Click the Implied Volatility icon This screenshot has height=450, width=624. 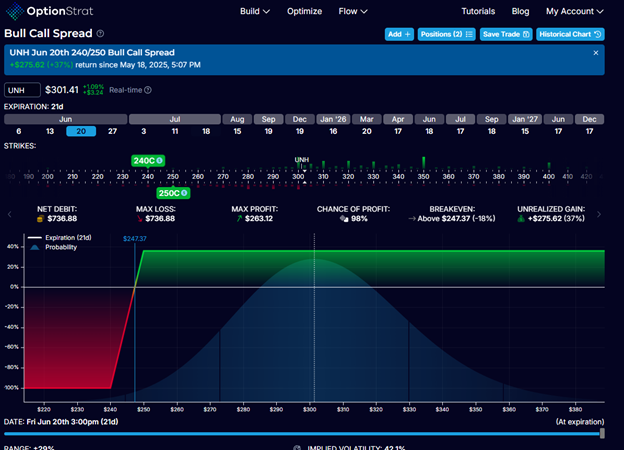(297, 448)
